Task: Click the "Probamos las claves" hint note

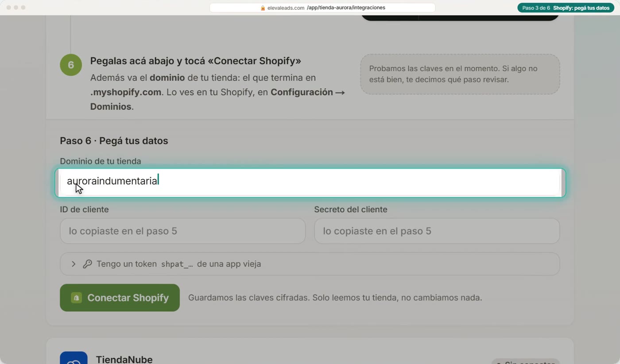Action: (x=460, y=74)
